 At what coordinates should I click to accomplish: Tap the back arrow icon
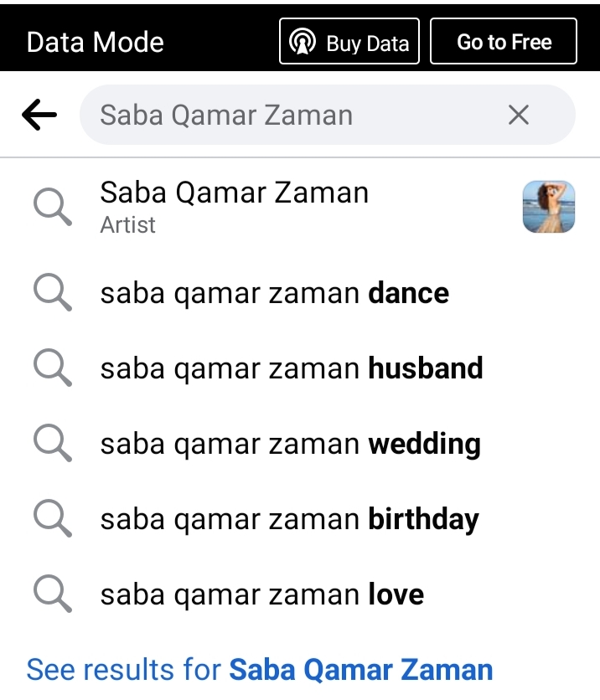39,115
